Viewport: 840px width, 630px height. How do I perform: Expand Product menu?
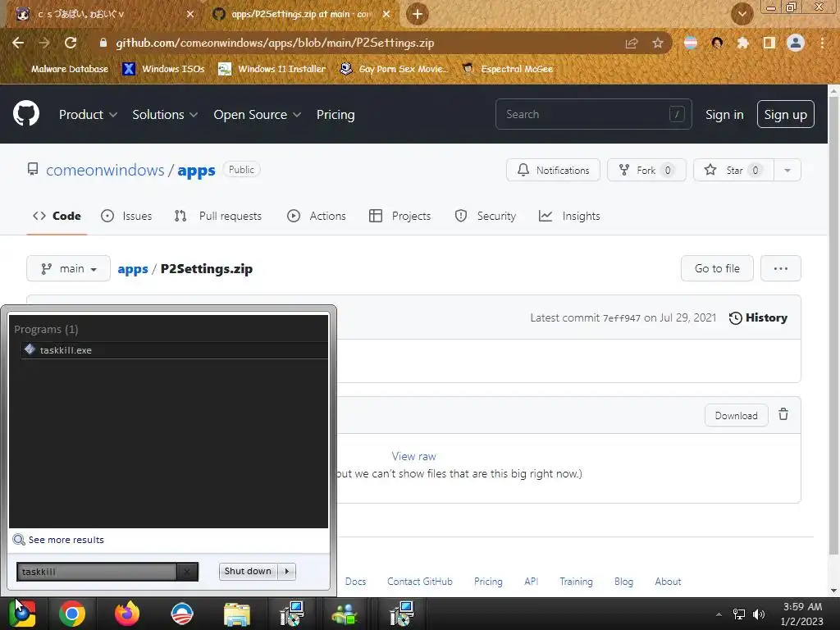click(x=88, y=115)
